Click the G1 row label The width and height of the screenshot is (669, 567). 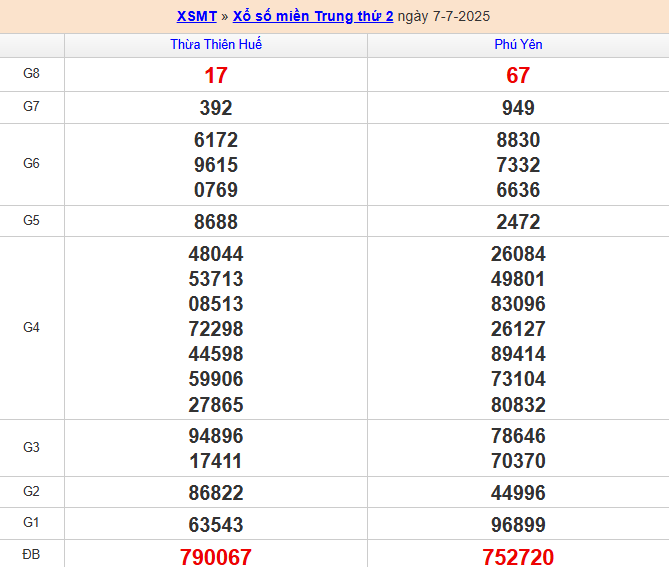pyautogui.click(x=31, y=522)
